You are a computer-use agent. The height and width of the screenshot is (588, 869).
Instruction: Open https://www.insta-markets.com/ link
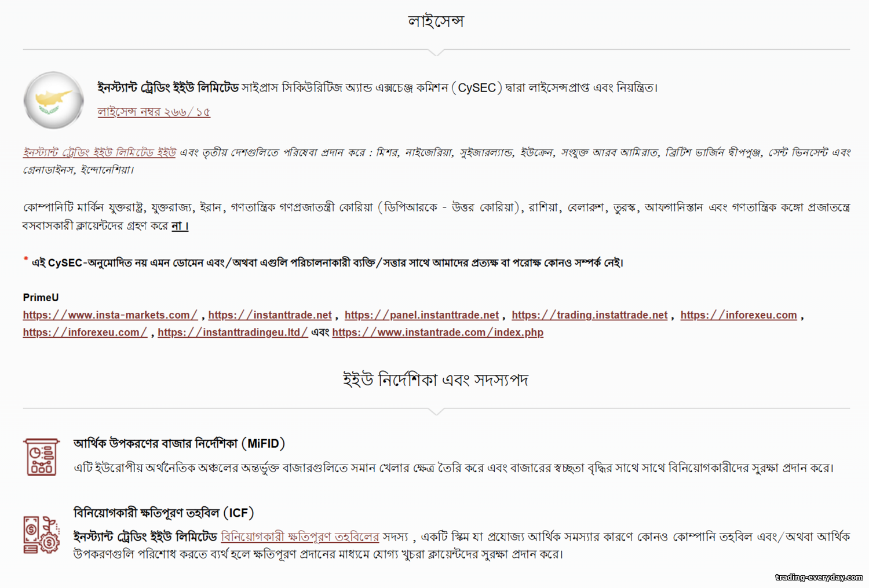click(x=110, y=315)
